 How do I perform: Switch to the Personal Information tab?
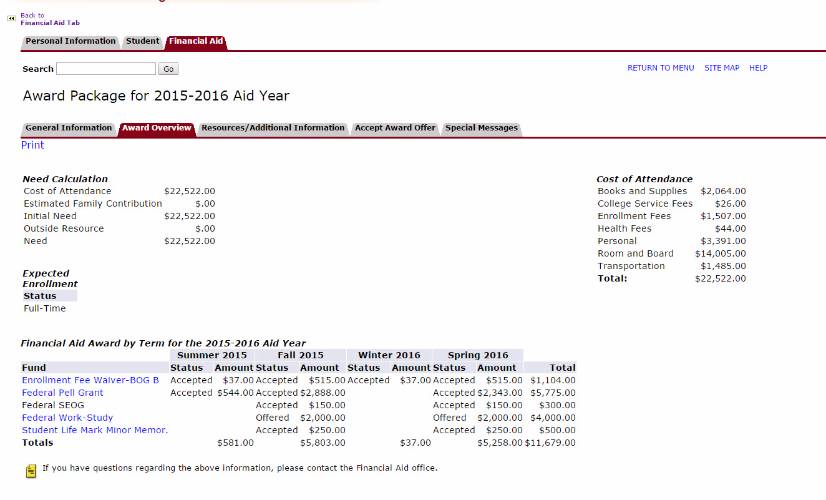[x=70, y=41]
